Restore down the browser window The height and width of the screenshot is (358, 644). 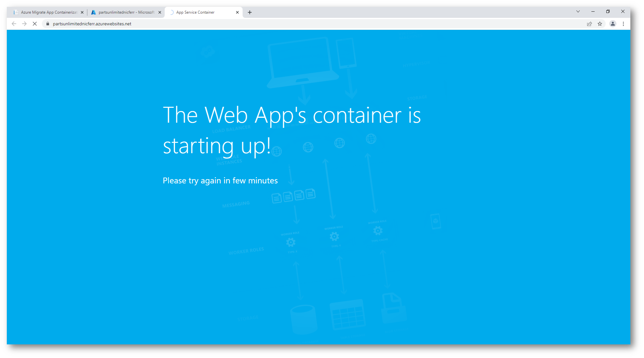pos(608,12)
